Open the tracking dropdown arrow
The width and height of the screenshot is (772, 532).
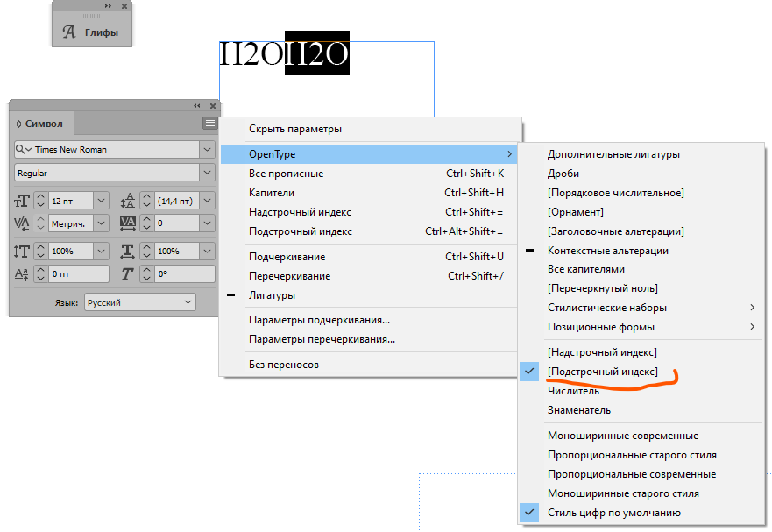click(208, 223)
